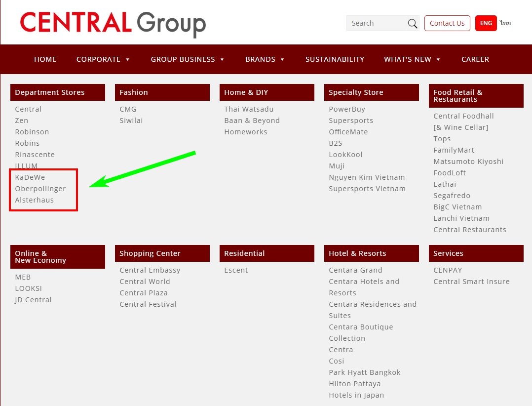The width and height of the screenshot is (532, 406).
Task: Open the Escent residential link
Action: tap(236, 270)
